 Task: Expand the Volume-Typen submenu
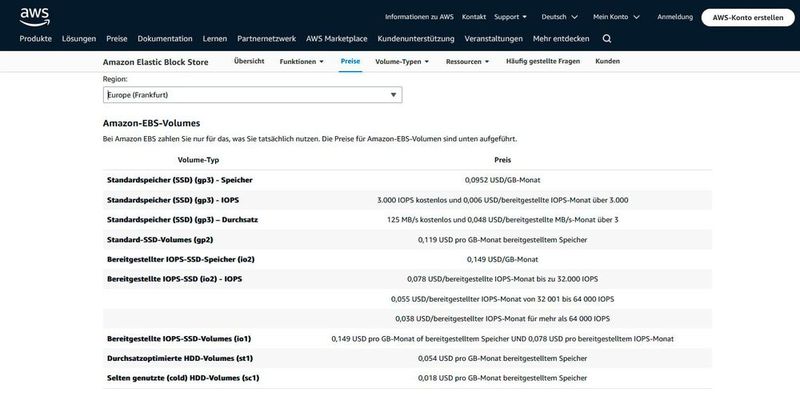point(402,62)
